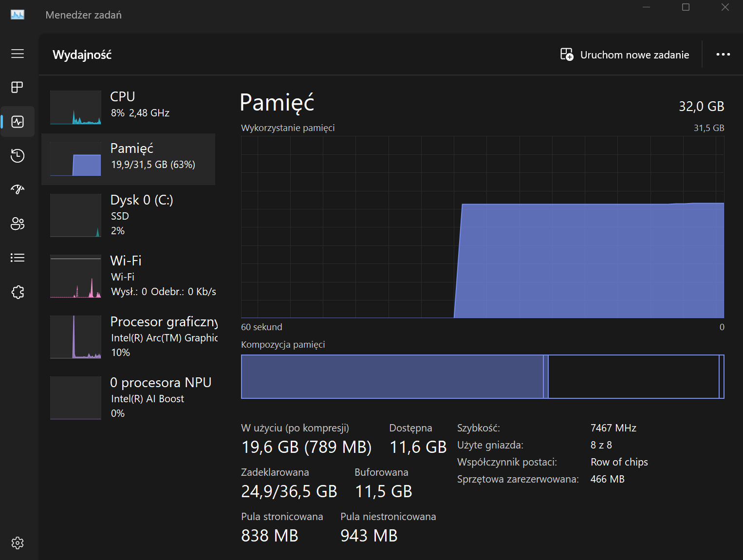
Task: Open Task Manager settings gear
Action: click(18, 543)
